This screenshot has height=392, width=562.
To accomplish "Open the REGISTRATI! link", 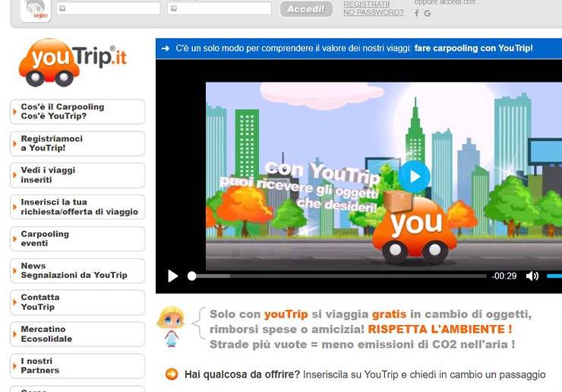I will (x=366, y=4).
